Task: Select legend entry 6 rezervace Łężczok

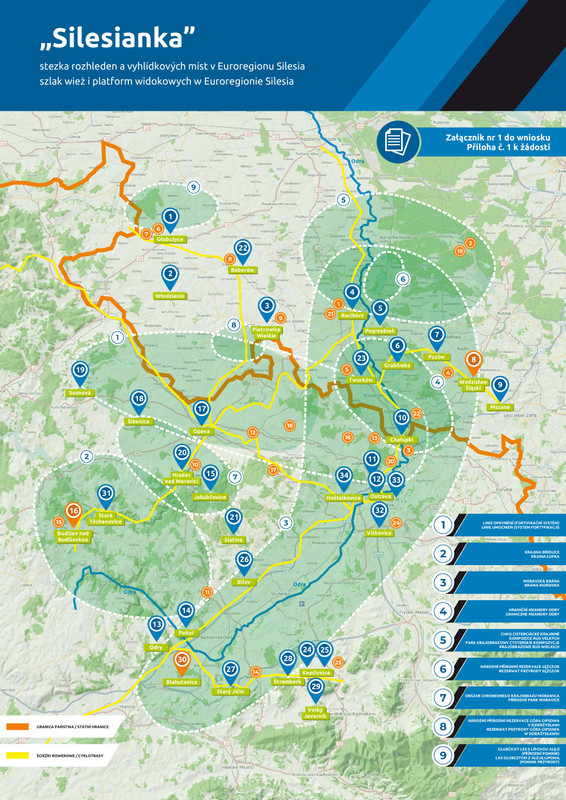Action: click(x=499, y=669)
